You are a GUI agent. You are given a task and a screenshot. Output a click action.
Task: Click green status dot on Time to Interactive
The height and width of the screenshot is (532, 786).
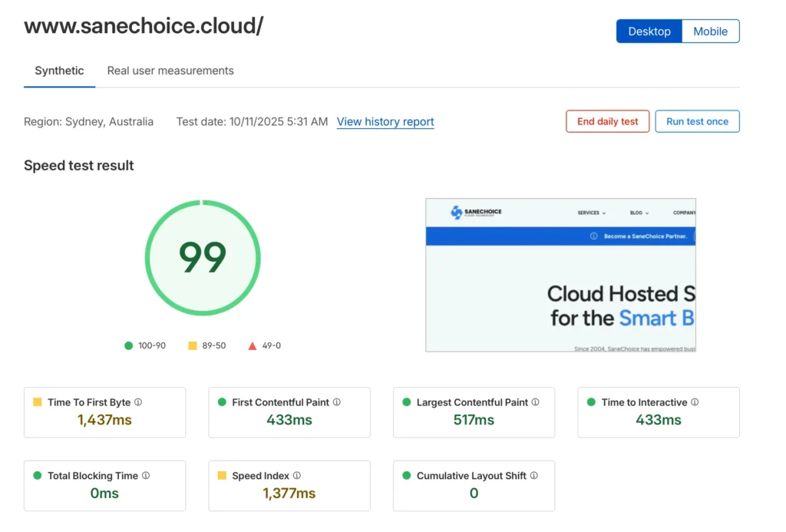[x=591, y=402]
